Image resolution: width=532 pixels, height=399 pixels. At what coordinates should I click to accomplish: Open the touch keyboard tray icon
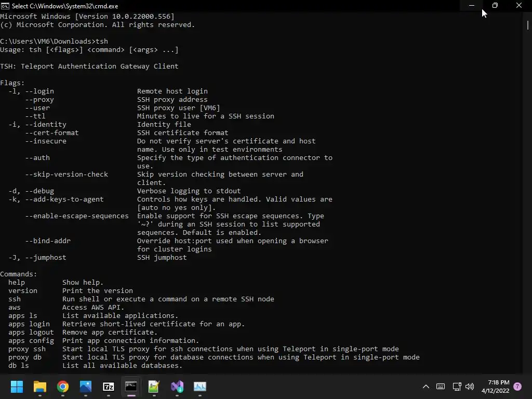coord(441,387)
